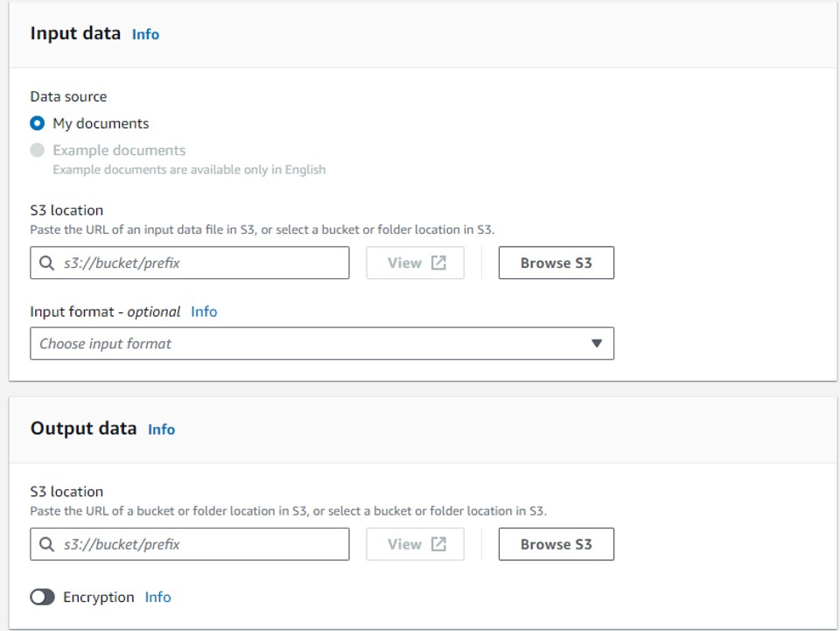
Task: Focus the Input data S3 location text field
Action: click(x=201, y=263)
